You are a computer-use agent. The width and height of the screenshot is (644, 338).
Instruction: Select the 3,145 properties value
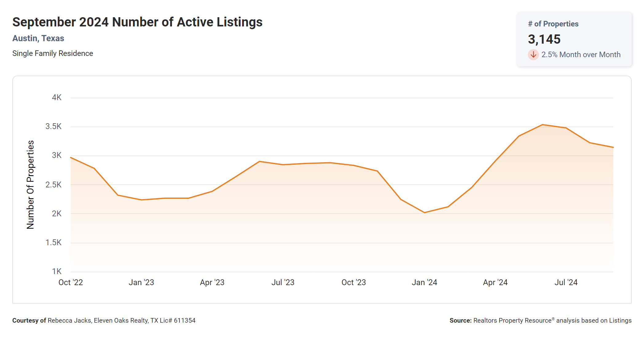click(x=544, y=39)
